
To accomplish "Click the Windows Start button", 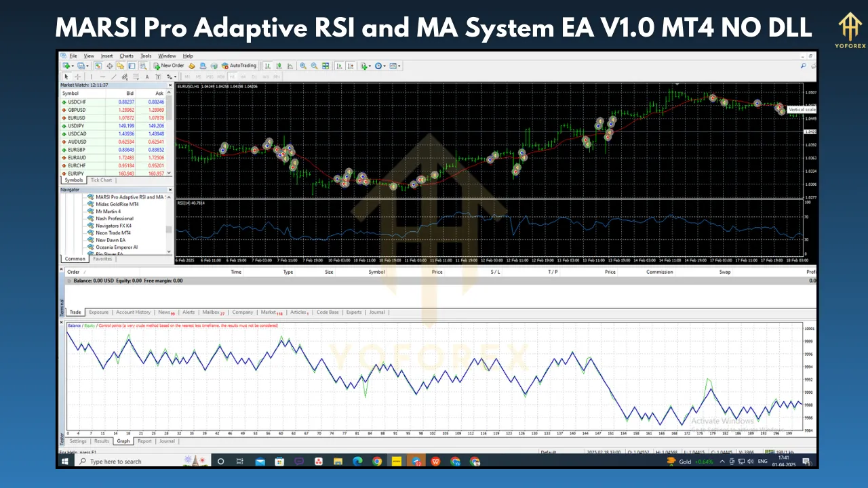I will [x=65, y=462].
